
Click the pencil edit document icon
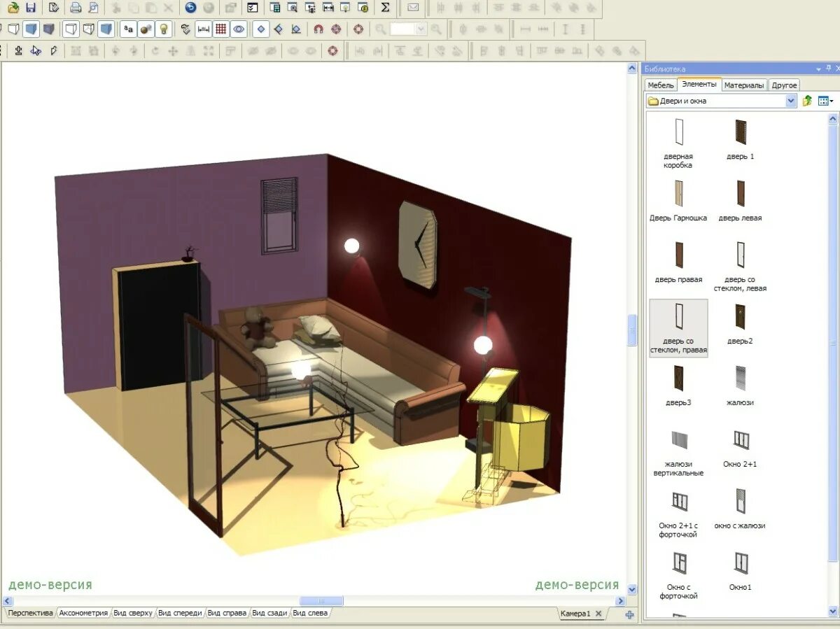pyautogui.click(x=54, y=8)
